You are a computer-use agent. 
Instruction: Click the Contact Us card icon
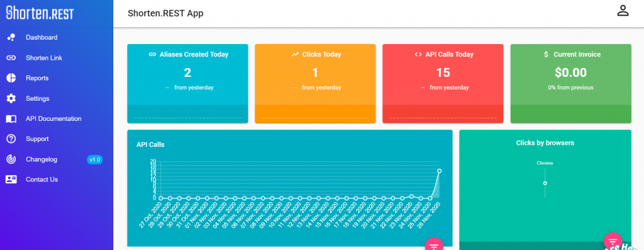pyautogui.click(x=11, y=179)
